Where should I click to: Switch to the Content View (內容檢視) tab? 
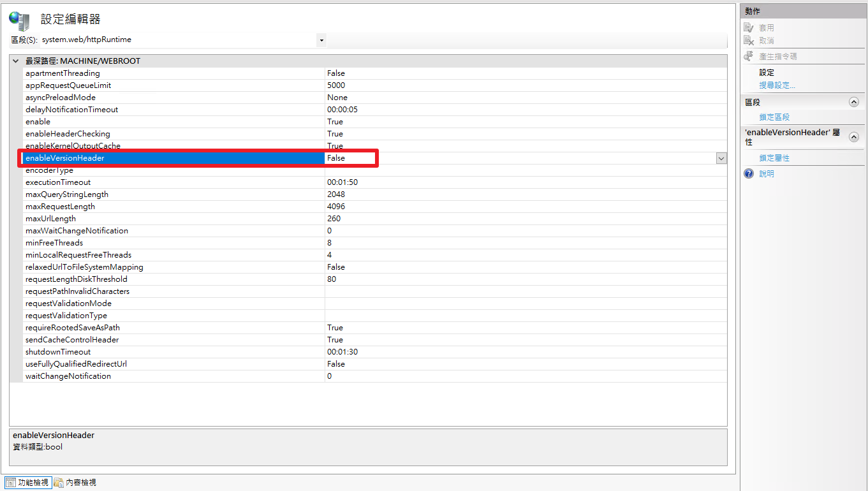coord(80,483)
